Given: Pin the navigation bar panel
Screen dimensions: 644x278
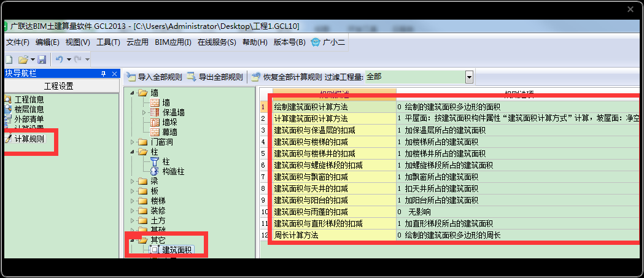Looking at the screenshot, I should click(104, 74).
